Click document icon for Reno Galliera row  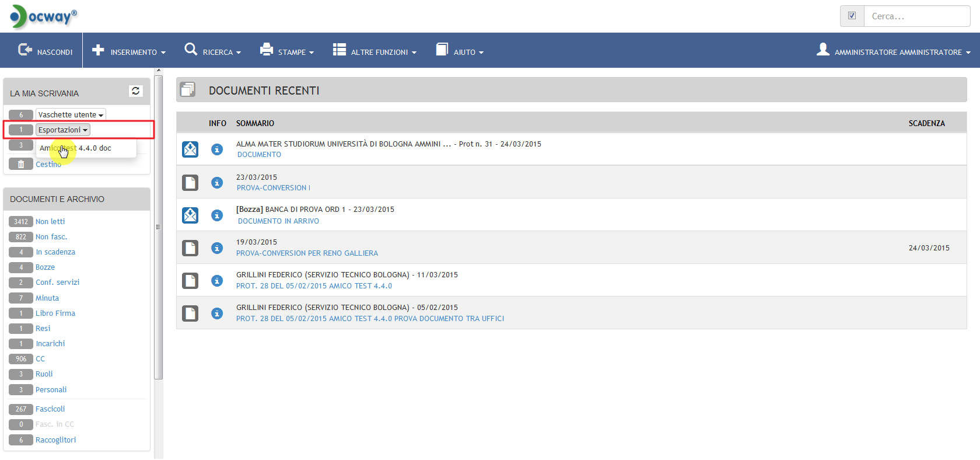coord(190,248)
